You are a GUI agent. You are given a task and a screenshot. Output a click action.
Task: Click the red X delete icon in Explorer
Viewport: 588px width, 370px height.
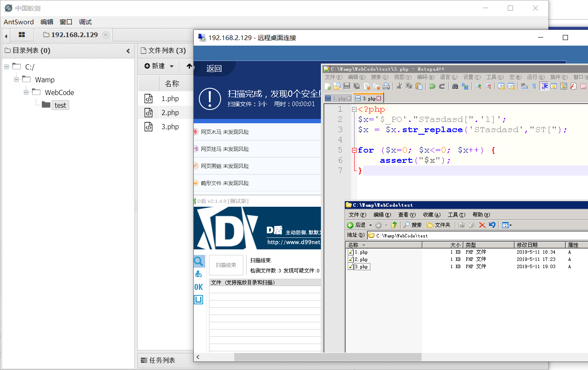click(x=482, y=225)
